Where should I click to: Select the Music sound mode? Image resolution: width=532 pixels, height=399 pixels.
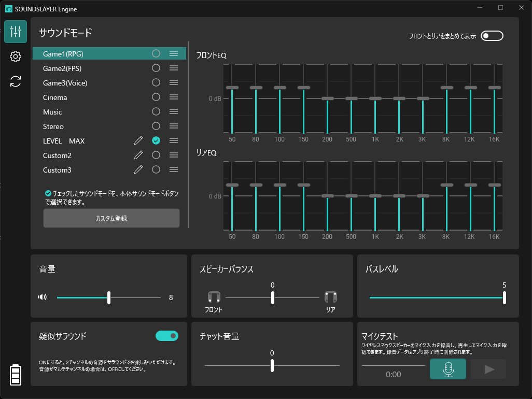pyautogui.click(x=109, y=111)
